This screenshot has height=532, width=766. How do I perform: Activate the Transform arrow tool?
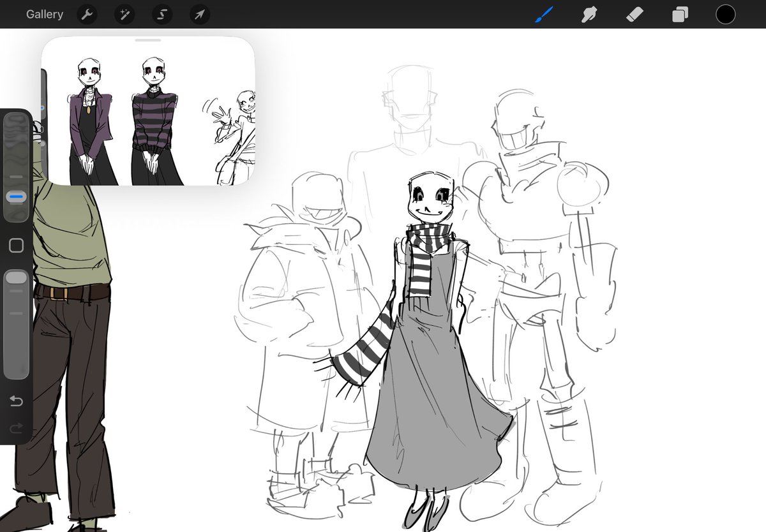(200, 14)
